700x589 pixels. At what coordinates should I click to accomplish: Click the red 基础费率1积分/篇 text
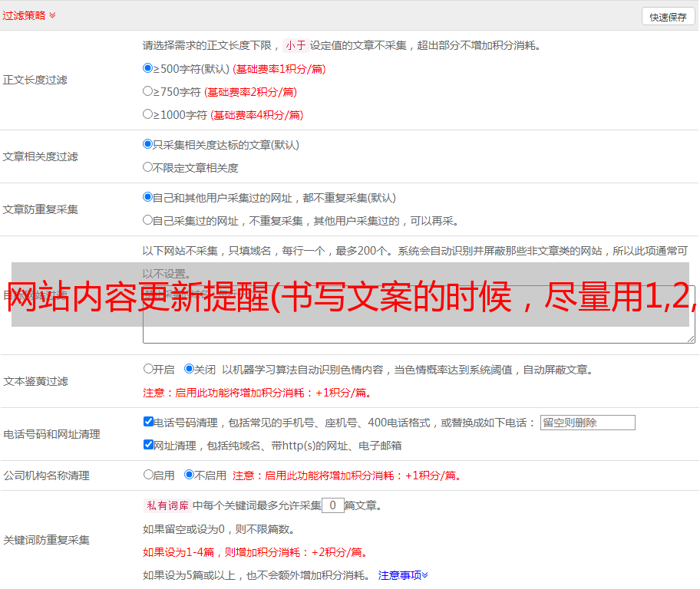pyautogui.click(x=279, y=69)
